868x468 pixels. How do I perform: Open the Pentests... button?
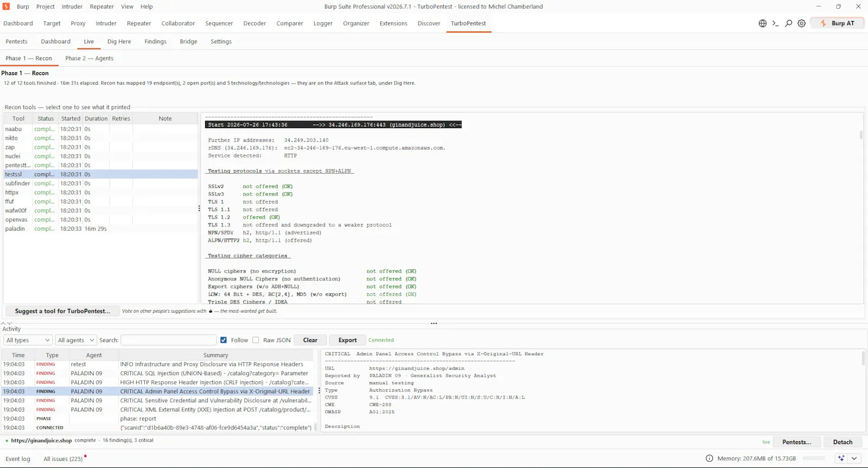796,442
